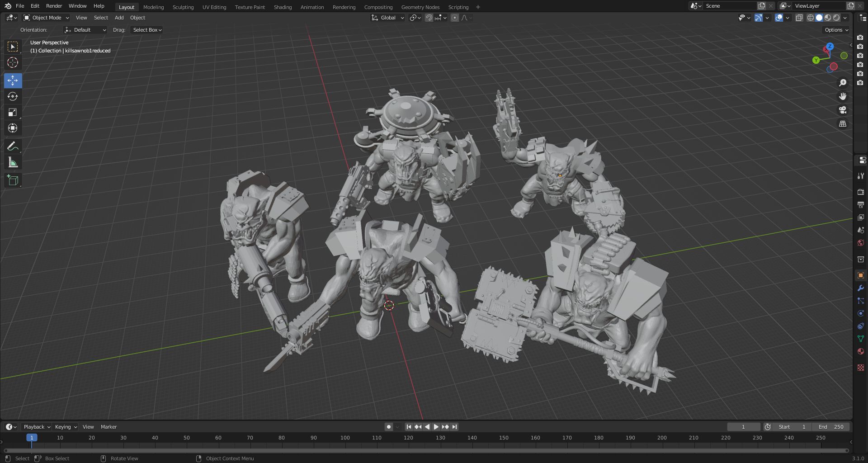Viewport: 868px width, 463px height.
Task: Click the timeline horizontal scrollbar
Action: (x=425, y=450)
